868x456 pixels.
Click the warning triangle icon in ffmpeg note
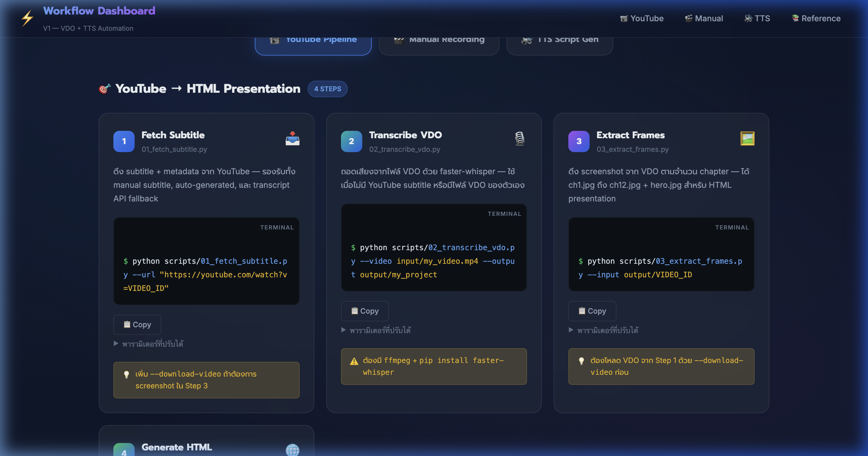pos(354,361)
